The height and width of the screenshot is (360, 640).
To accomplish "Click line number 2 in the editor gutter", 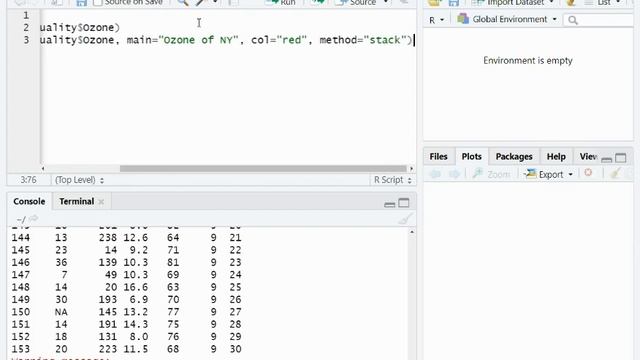I will [26, 28].
